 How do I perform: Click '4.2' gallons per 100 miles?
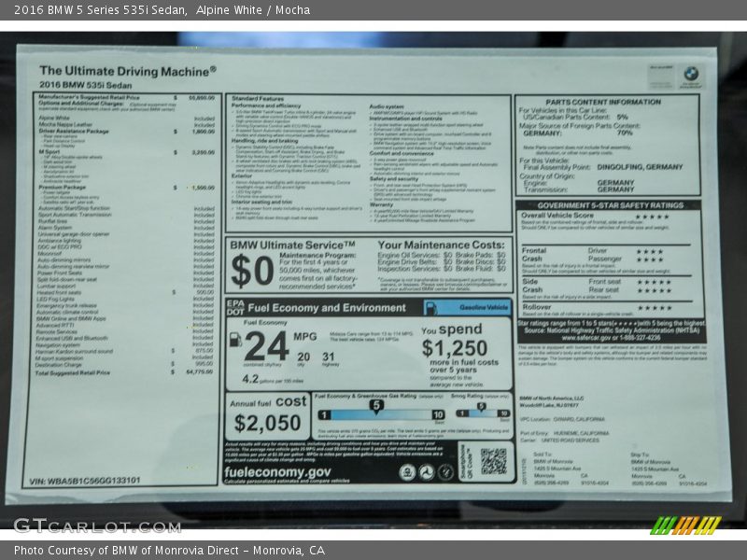[x=250, y=379]
